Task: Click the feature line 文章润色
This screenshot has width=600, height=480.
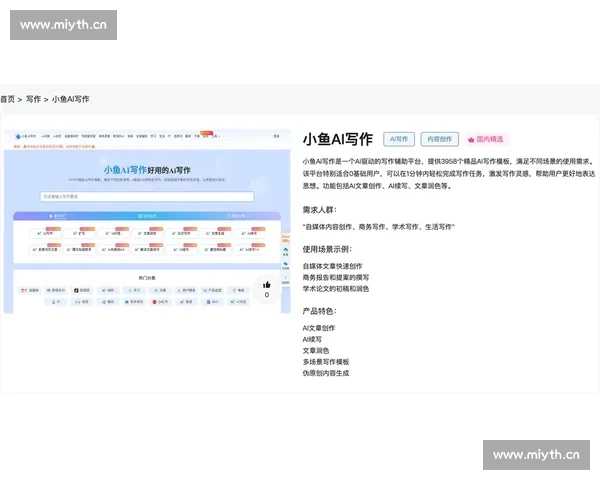Action: (x=316, y=351)
